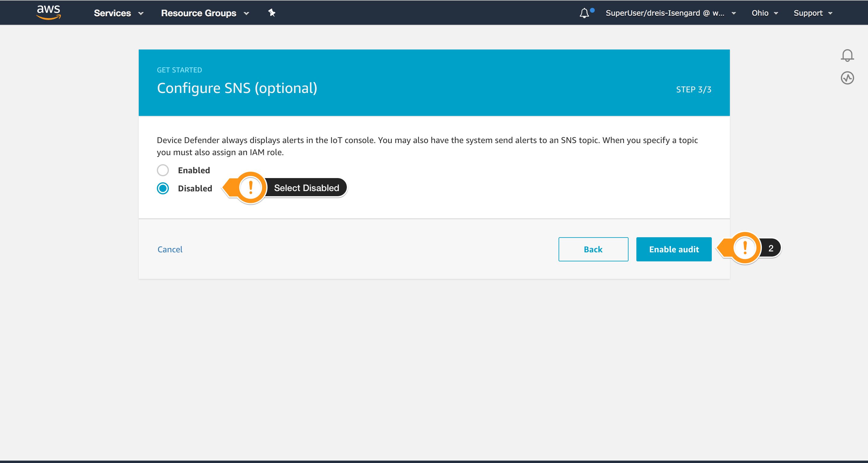This screenshot has height=463, width=868.
Task: Click the Cancel link
Action: tap(170, 249)
